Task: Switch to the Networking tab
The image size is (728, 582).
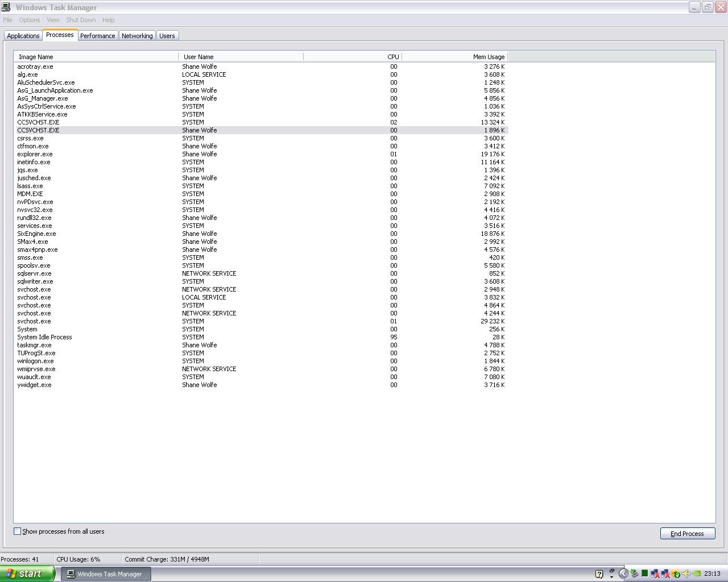Action: [137, 36]
